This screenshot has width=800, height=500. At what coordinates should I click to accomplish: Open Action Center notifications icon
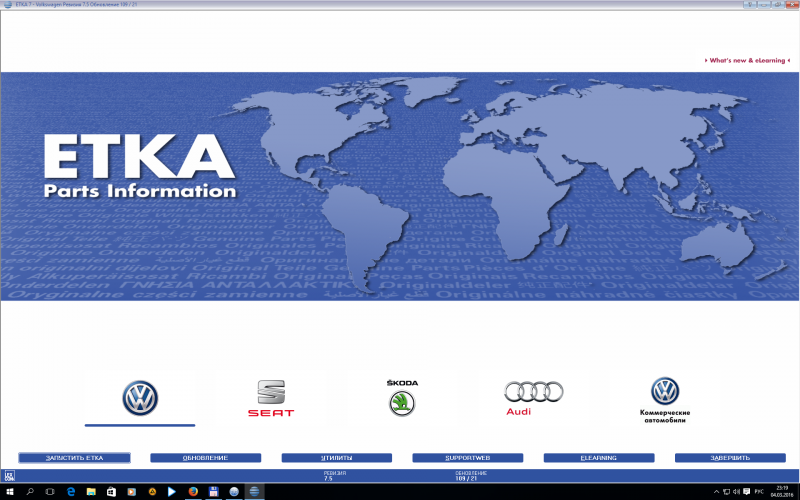(747, 492)
